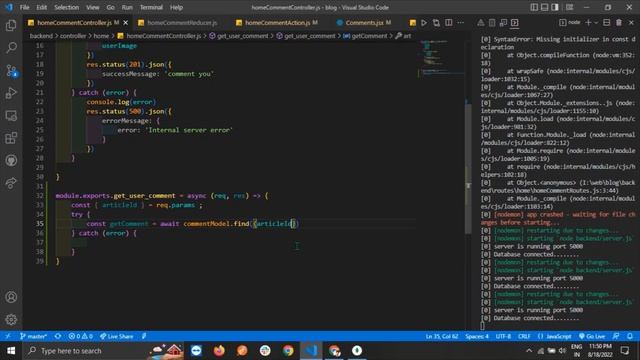
Task: Start Live Share from status bar
Action: click(x=116, y=336)
